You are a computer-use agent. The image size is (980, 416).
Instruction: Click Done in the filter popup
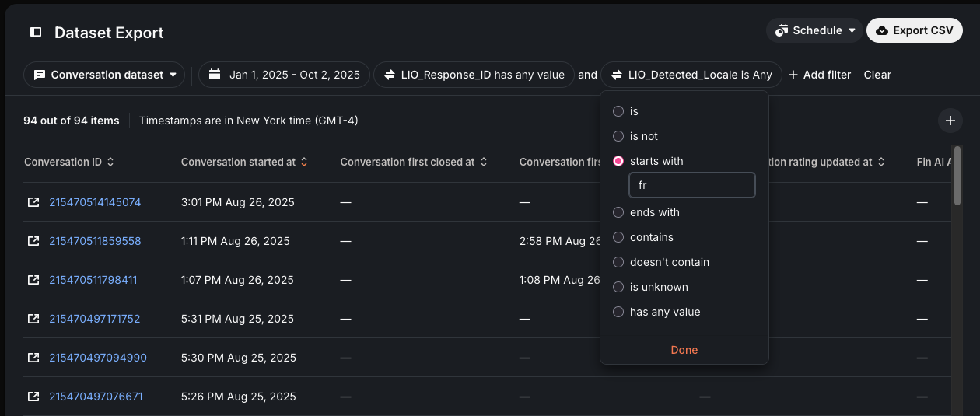pyautogui.click(x=684, y=350)
